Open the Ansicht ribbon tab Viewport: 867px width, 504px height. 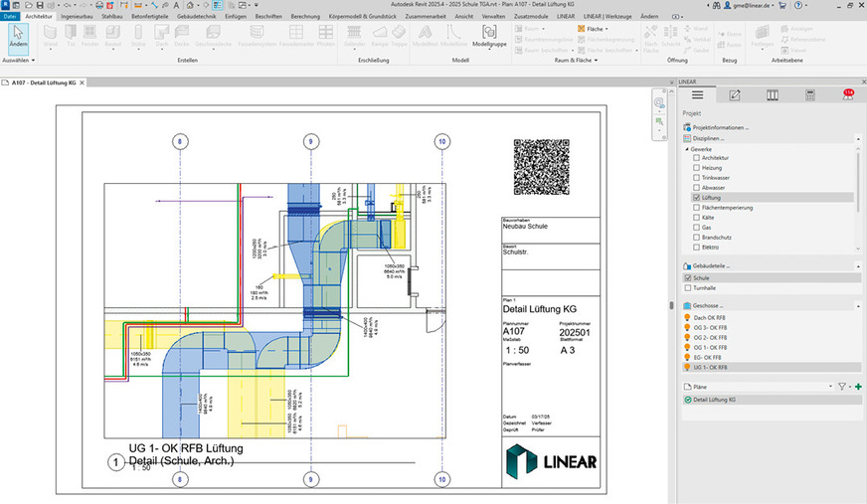(x=463, y=17)
